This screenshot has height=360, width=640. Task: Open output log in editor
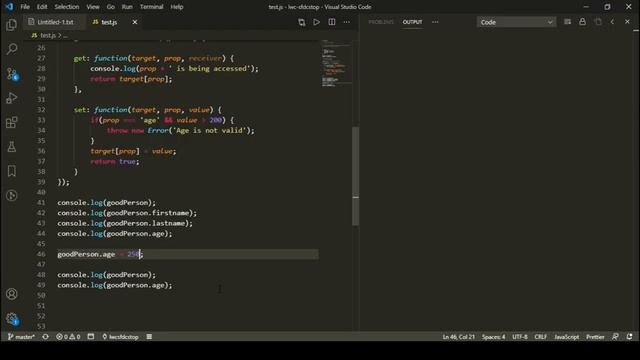pyautogui.click(x=598, y=22)
